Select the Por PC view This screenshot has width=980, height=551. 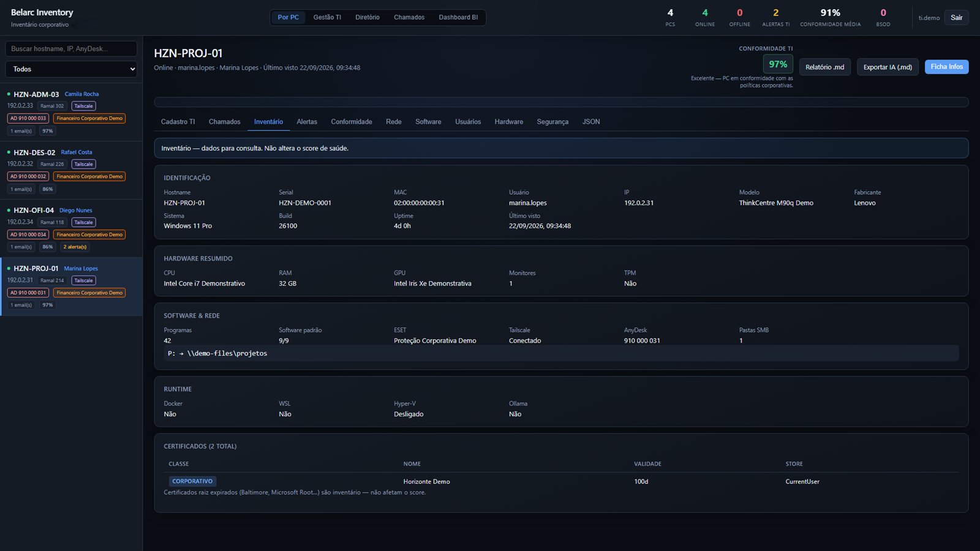point(288,17)
